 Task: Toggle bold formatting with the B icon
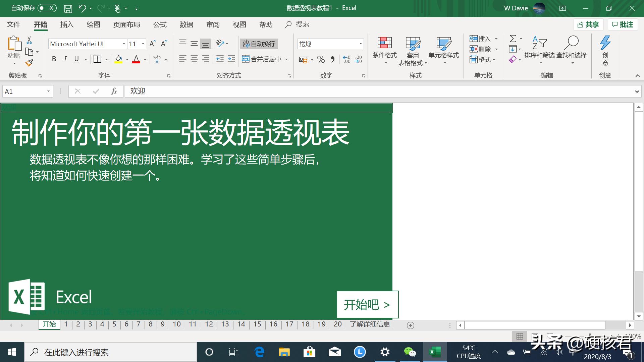pyautogui.click(x=54, y=59)
